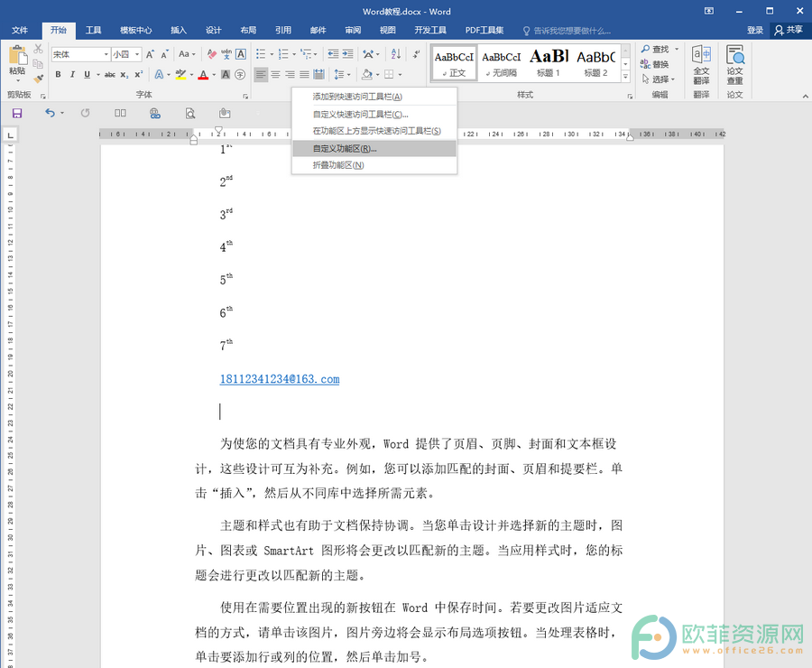The height and width of the screenshot is (668, 812).
Task: Click the 共享 (Share) button
Action: click(x=789, y=30)
